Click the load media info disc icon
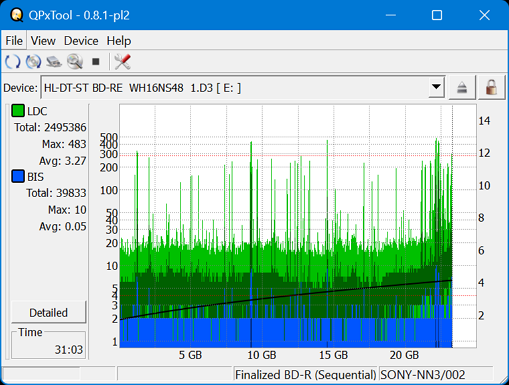This screenshot has height=385, width=509. pyautogui.click(x=33, y=62)
